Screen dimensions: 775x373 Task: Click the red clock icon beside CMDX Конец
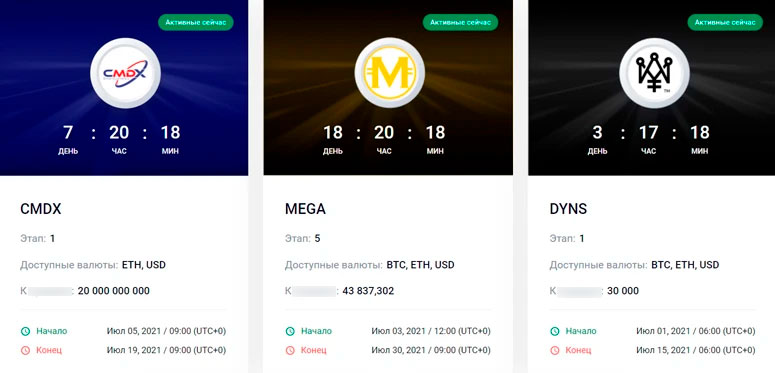click(25, 350)
